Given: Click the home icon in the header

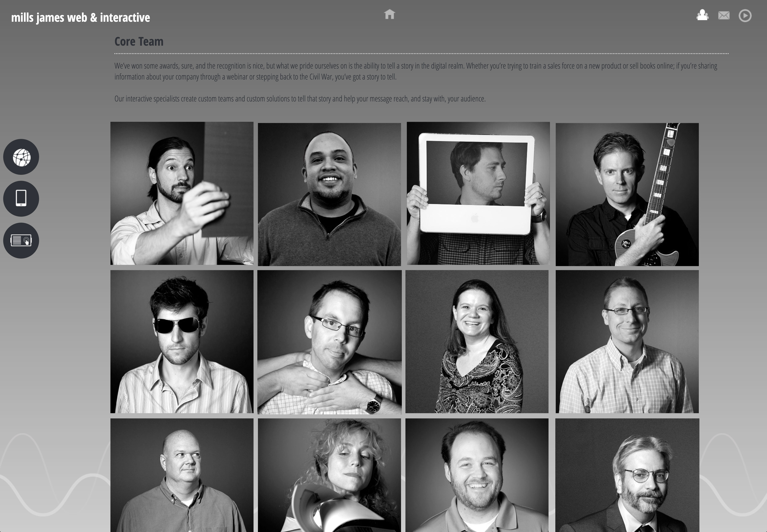Looking at the screenshot, I should (389, 14).
